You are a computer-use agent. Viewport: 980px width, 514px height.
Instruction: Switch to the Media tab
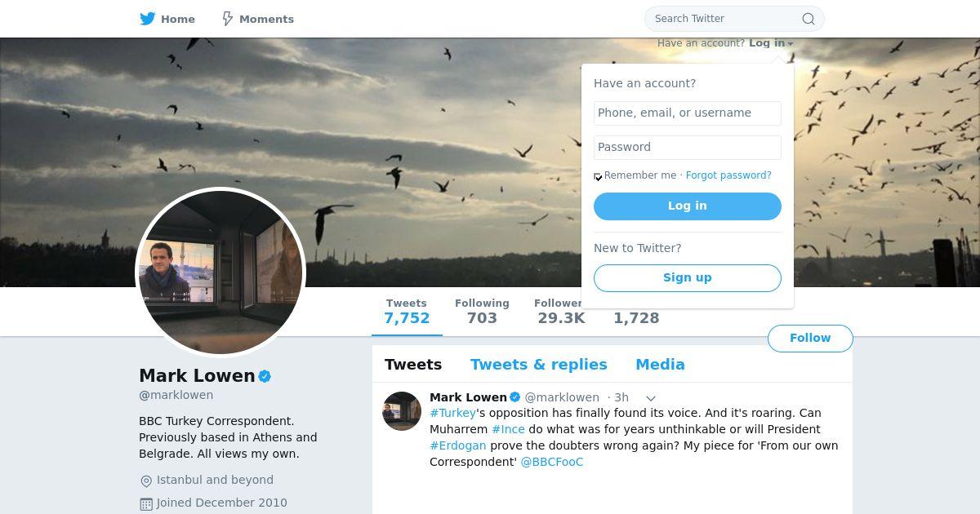click(x=660, y=365)
